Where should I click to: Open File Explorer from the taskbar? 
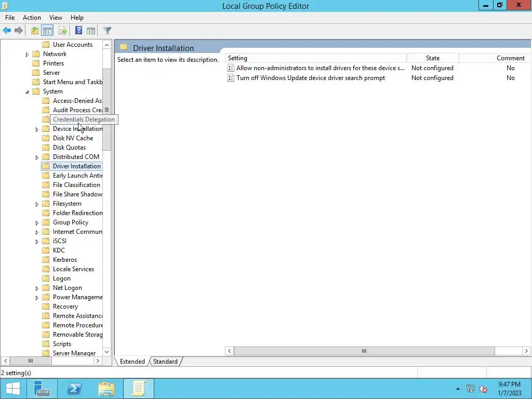pos(107,389)
